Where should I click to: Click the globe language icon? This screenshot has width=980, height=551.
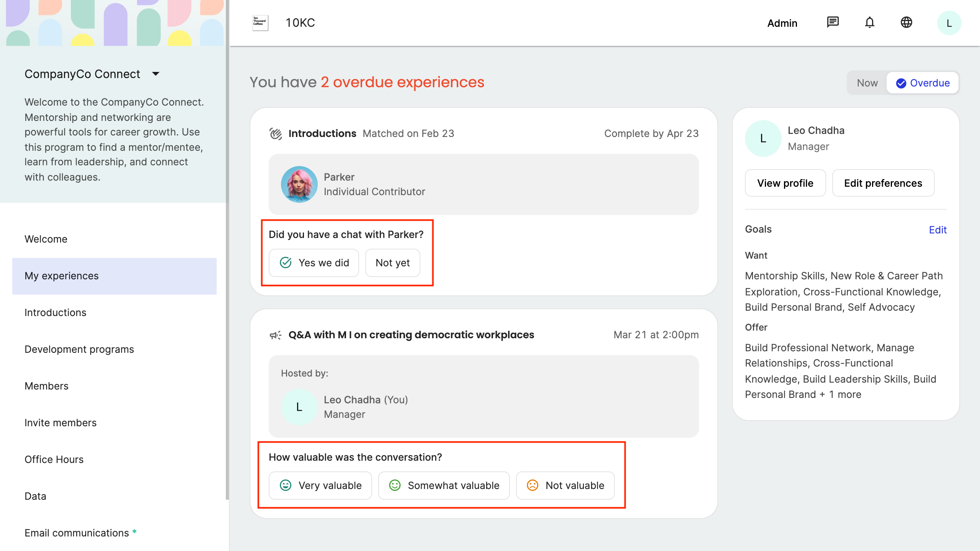click(x=906, y=23)
